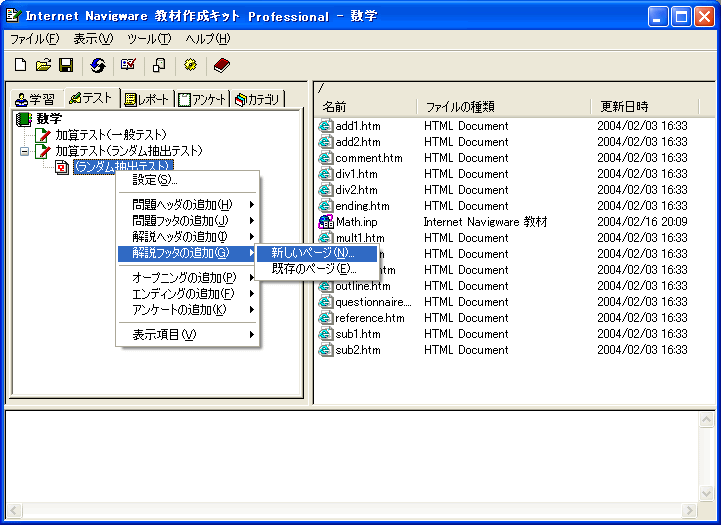Screen dimensions: 721x525
Task: Click the application icon in title bar
Action: pyautogui.click(x=13, y=16)
